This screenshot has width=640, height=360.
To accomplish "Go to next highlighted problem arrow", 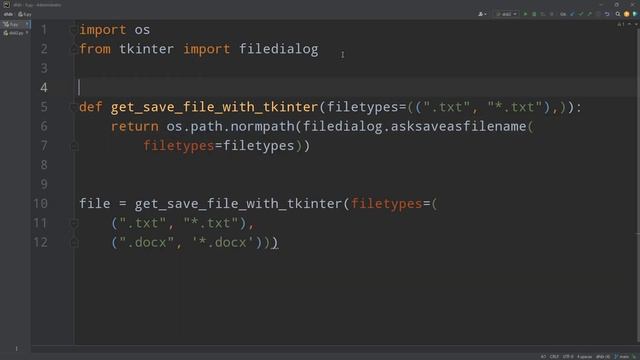I will [636, 24].
